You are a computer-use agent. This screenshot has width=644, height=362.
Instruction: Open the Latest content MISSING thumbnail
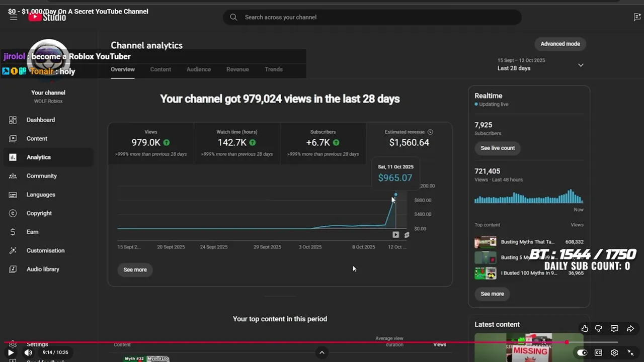[529, 347]
